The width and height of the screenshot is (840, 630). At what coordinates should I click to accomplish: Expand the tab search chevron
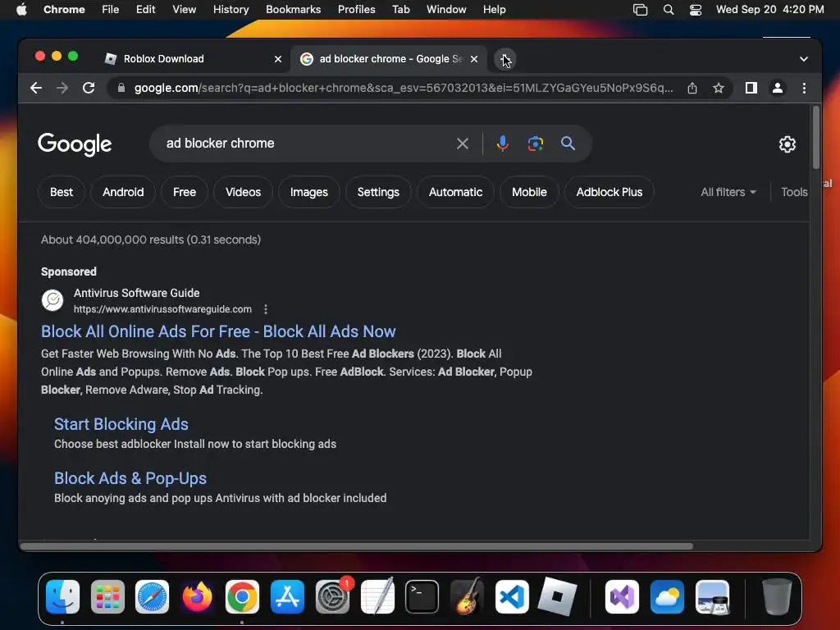click(804, 59)
